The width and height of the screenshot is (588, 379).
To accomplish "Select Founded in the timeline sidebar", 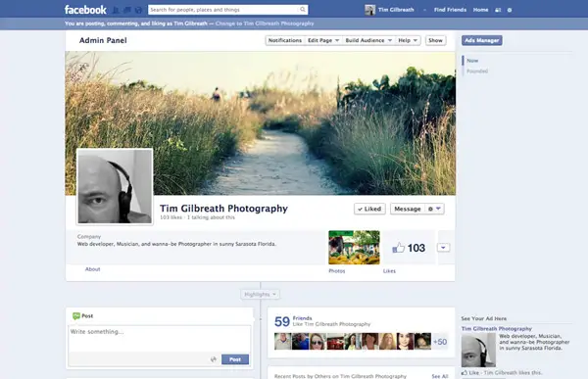I will [x=477, y=71].
